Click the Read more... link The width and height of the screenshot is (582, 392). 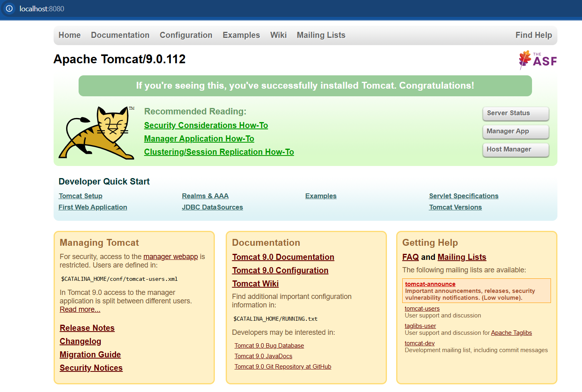[x=80, y=309]
